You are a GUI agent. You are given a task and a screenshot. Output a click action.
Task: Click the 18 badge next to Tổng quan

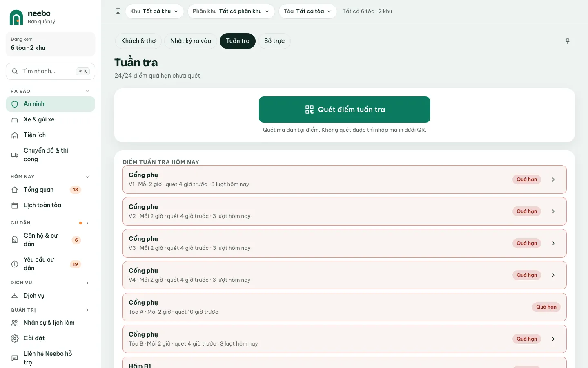76,190
